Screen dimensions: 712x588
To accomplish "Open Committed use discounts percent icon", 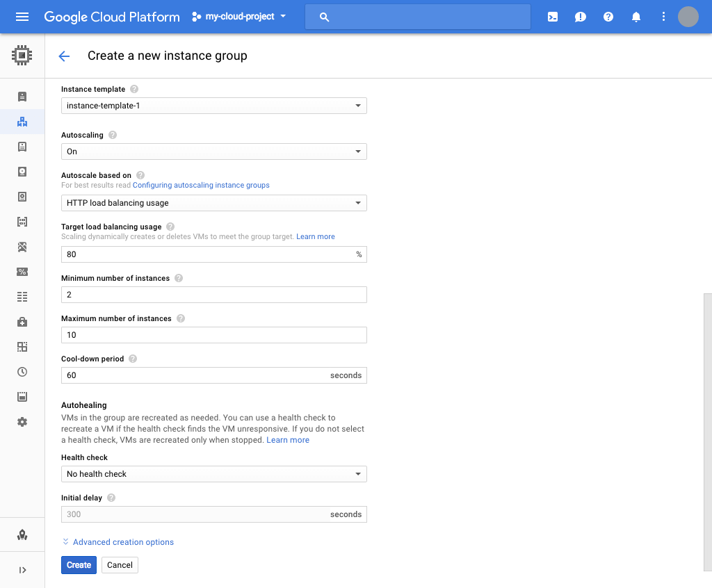I will [x=22, y=272].
